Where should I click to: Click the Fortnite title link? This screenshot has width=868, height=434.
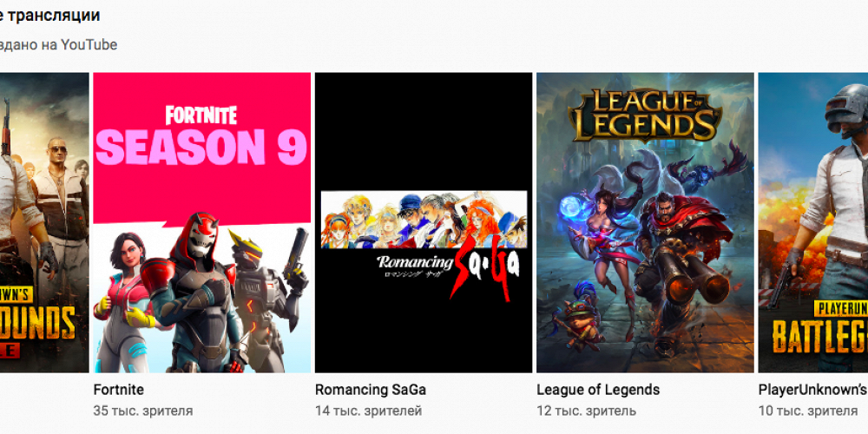(118, 390)
